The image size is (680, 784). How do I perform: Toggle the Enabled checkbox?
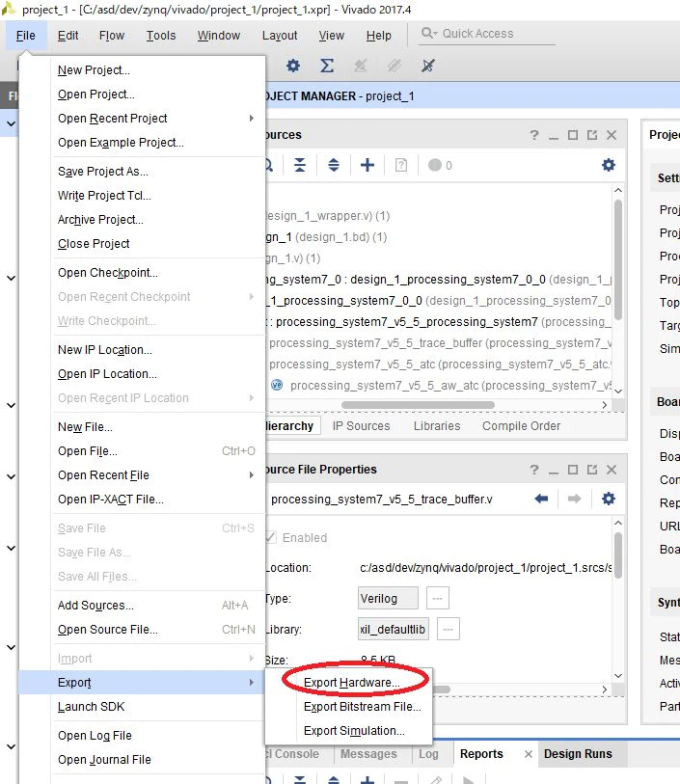click(x=271, y=537)
